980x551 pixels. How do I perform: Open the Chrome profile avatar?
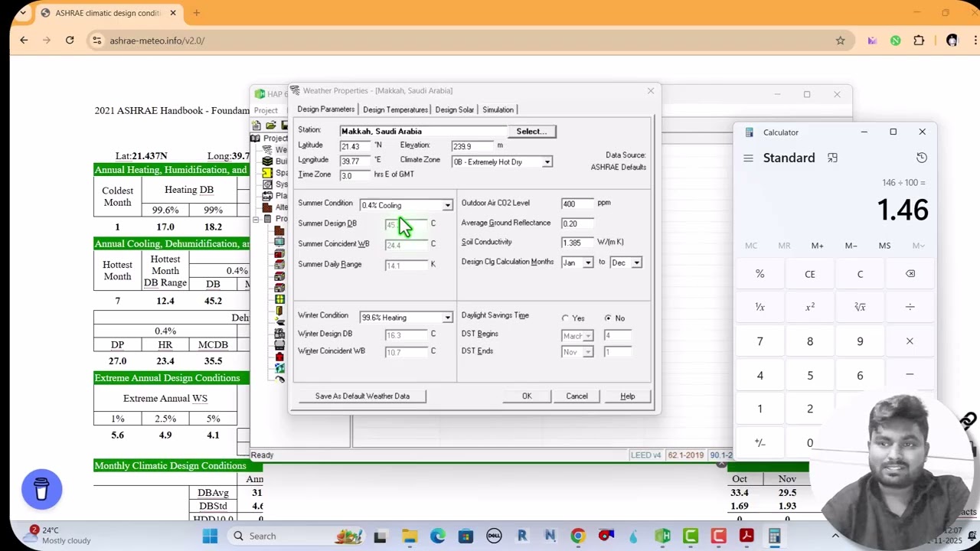952,41
